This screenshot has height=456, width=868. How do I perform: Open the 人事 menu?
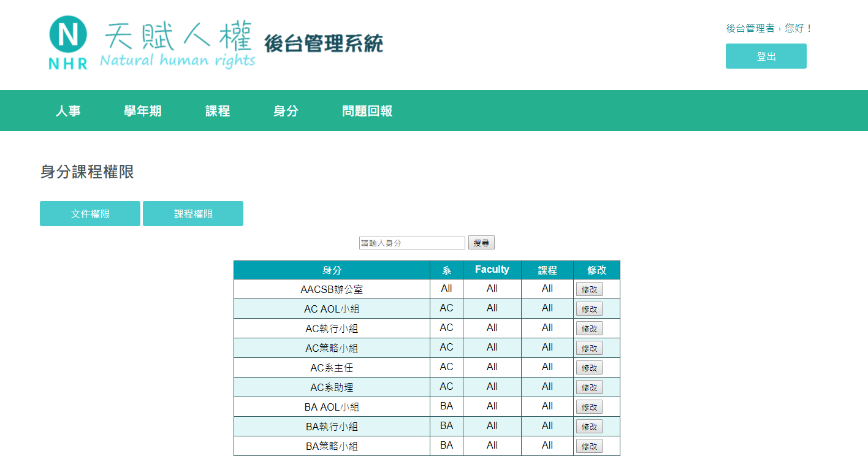[68, 111]
